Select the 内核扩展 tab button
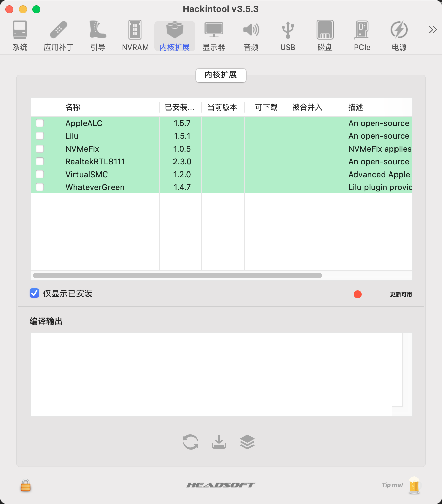 221,75
